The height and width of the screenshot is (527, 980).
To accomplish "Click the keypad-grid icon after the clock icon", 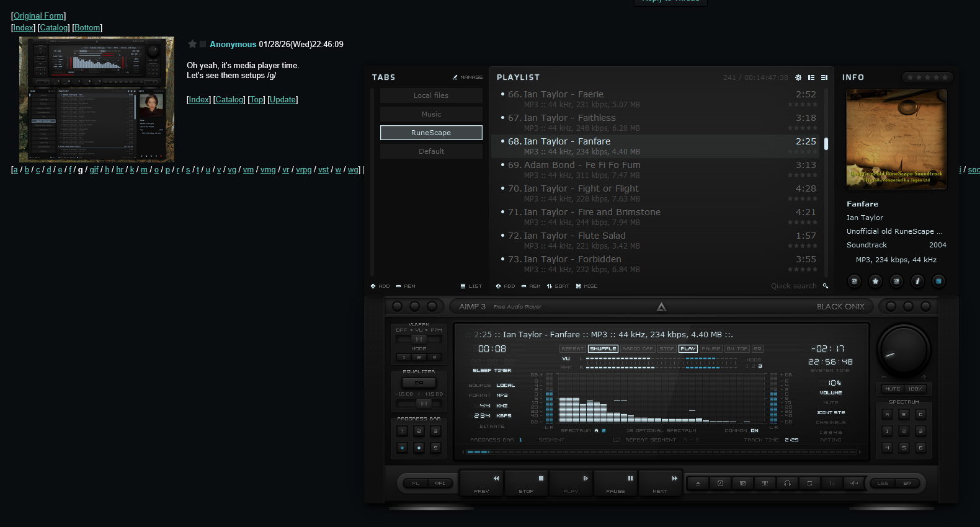I will (742, 483).
